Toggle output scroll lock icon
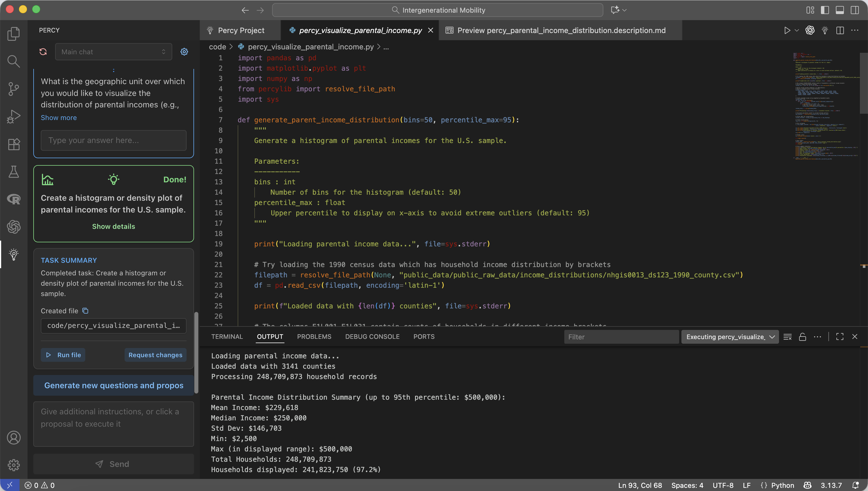868x491 pixels. pos(802,337)
